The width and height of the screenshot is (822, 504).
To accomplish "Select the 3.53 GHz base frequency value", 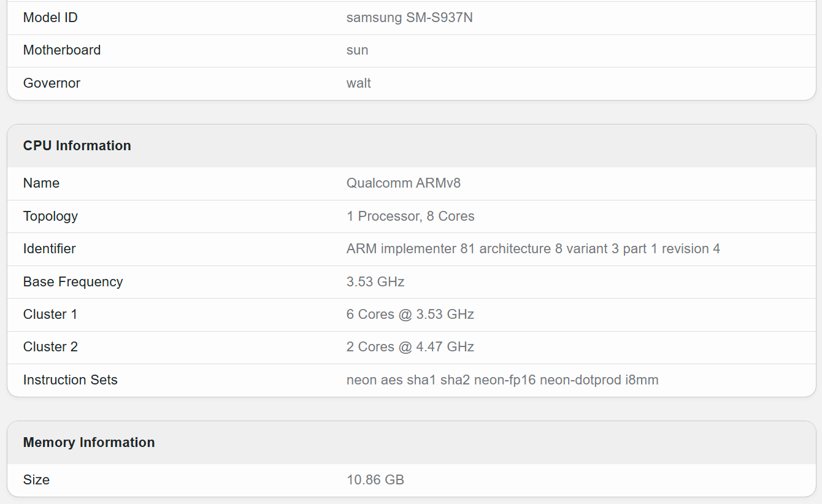I will [375, 282].
